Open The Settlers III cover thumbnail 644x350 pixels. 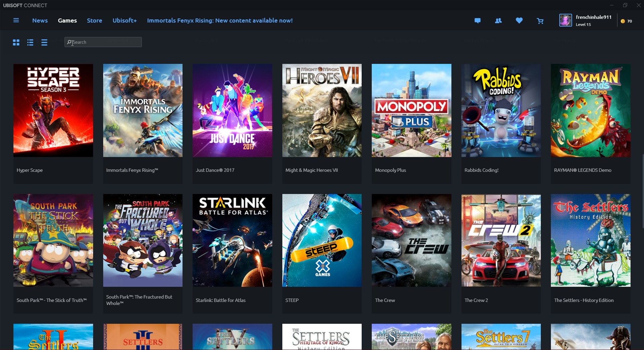click(x=143, y=337)
